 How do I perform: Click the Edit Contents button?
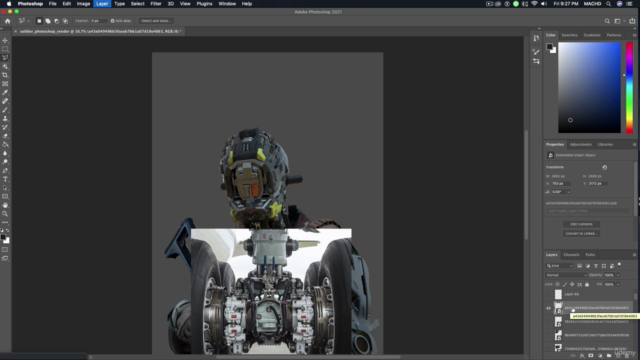tap(581, 224)
